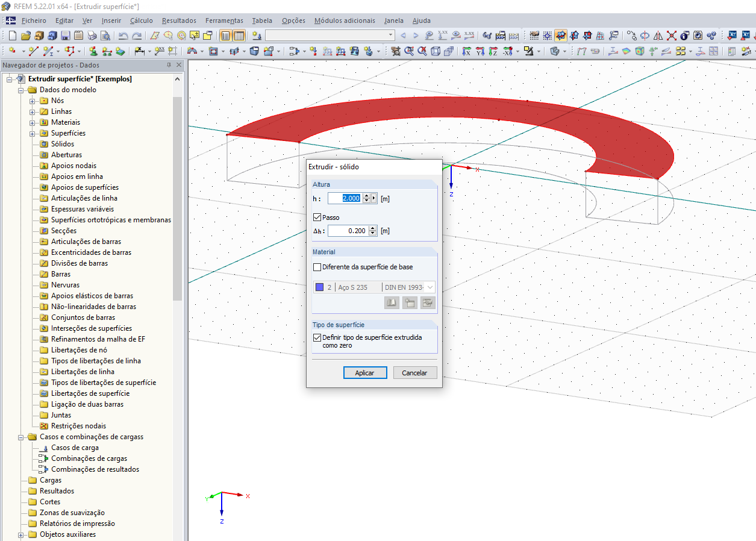Screen dimensions: 756x541
Task: Expand the Linhas tree node
Action: 33,111
